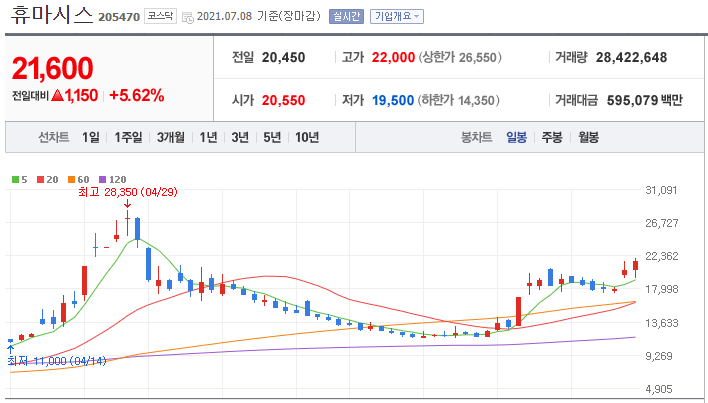Image resolution: width=708 pixels, height=403 pixels.
Task: Click the 상한가 26,550 text
Action: [460, 58]
